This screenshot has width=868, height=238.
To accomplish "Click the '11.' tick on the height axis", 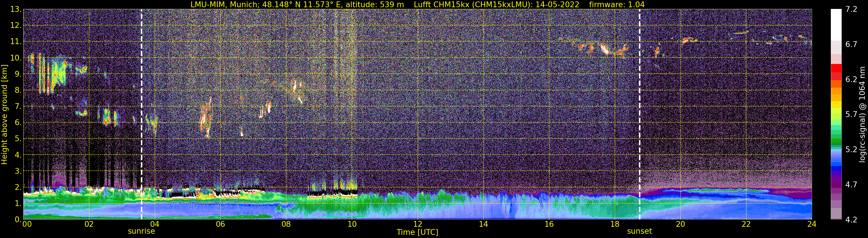I will point(16,41).
